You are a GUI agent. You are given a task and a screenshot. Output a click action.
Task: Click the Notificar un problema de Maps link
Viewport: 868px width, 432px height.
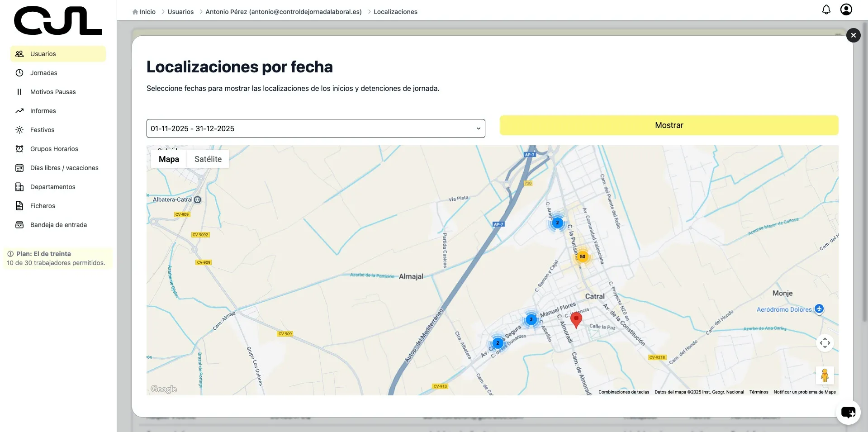click(804, 392)
